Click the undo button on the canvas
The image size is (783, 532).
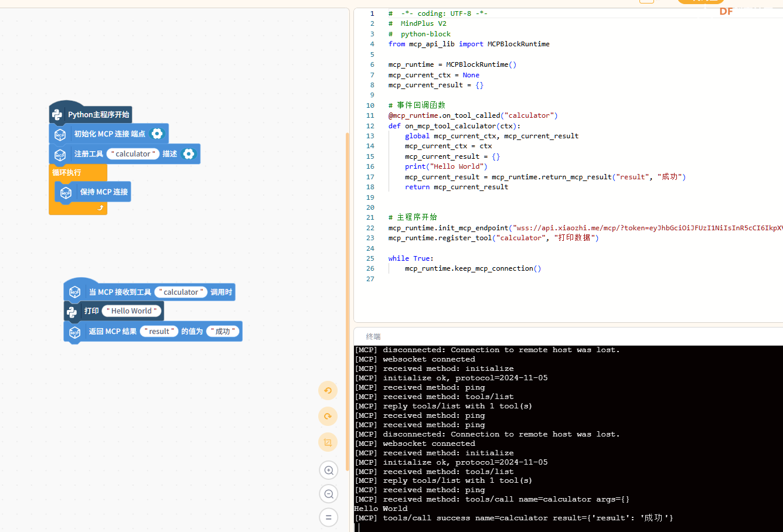click(328, 391)
